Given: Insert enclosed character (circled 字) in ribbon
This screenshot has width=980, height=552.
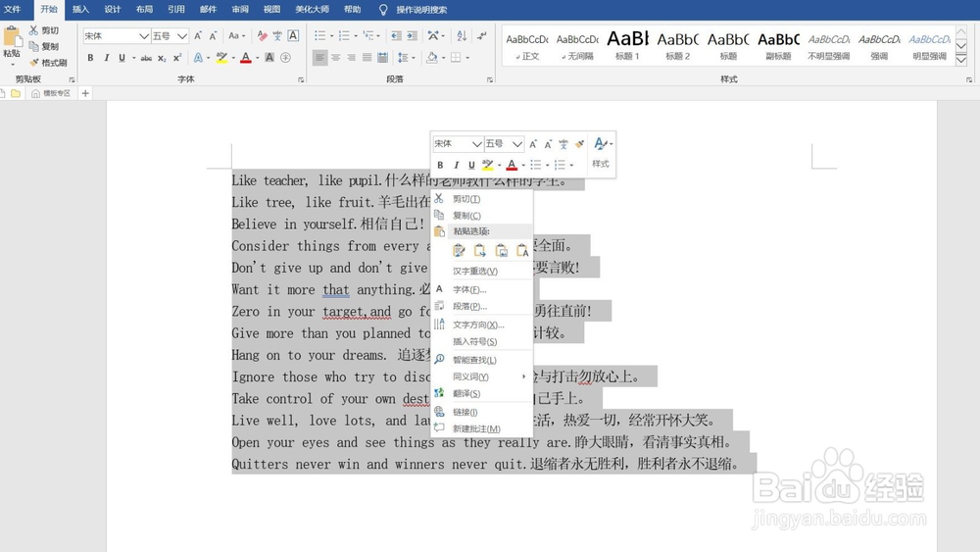Looking at the screenshot, I should pos(285,58).
